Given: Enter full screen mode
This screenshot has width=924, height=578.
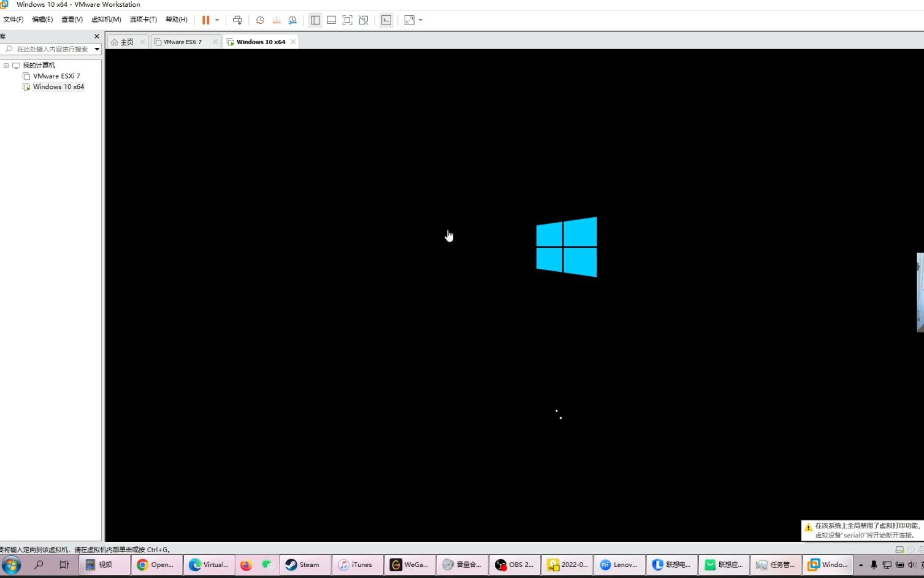Looking at the screenshot, I should [x=347, y=20].
